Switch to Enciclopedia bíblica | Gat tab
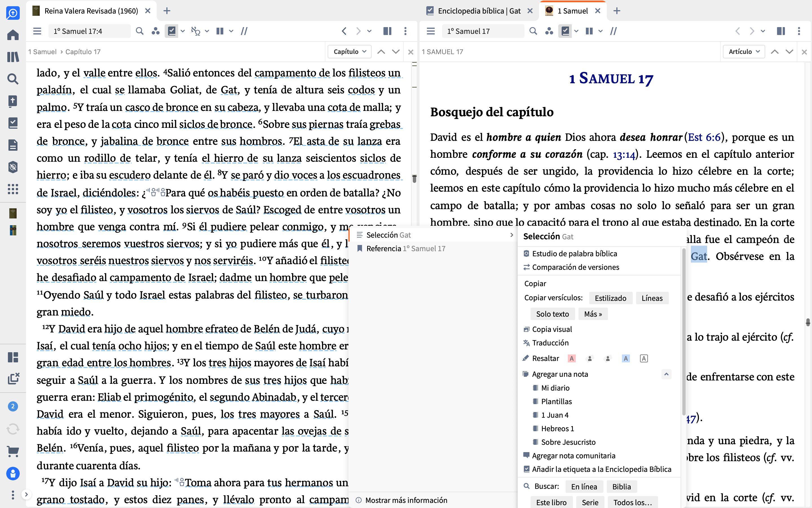The width and height of the screenshot is (812, 508). coord(479,11)
